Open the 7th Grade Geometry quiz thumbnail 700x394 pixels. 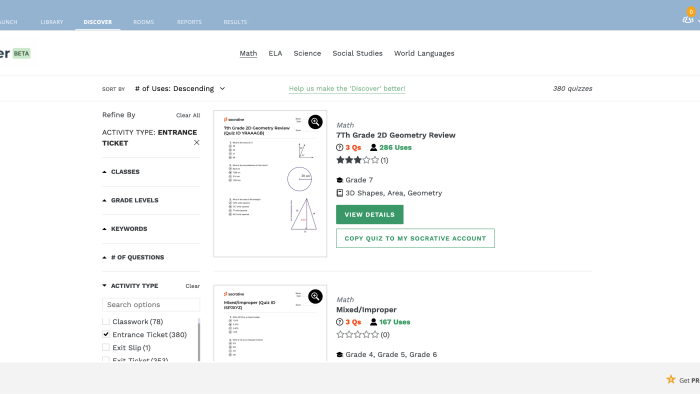point(270,183)
